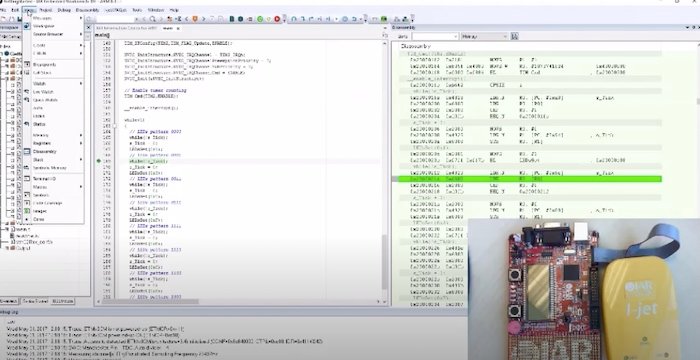Click the orange bookmark toolbar icon
This screenshot has width=700, height=360.
[195, 19]
